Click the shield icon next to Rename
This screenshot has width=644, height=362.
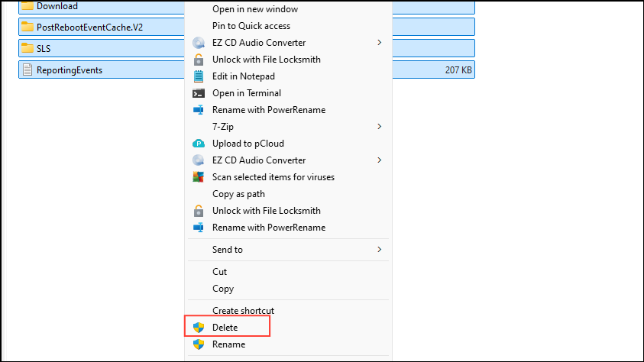199,344
